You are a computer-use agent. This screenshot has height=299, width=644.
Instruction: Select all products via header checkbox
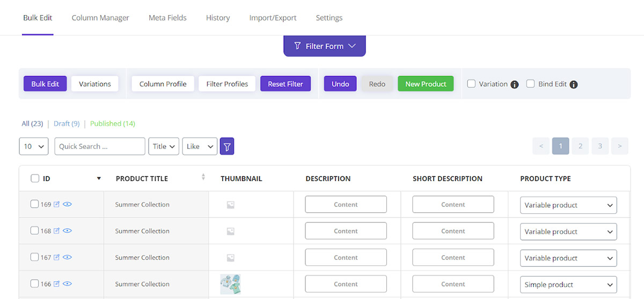click(x=35, y=178)
